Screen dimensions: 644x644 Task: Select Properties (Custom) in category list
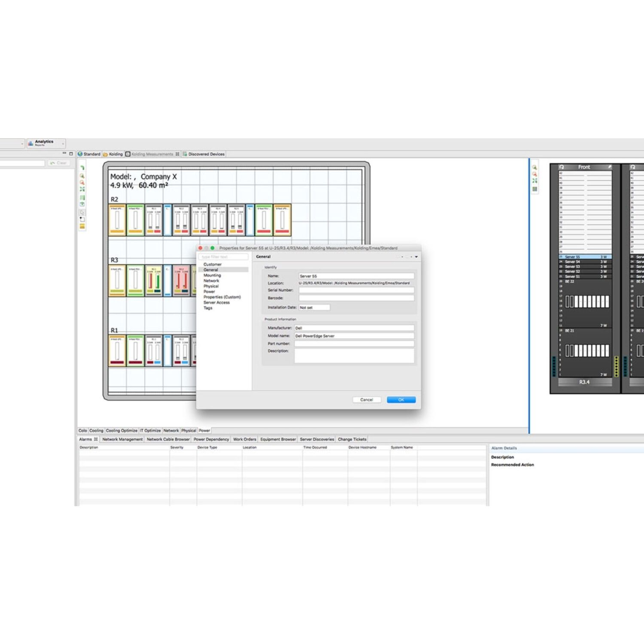[x=222, y=297]
